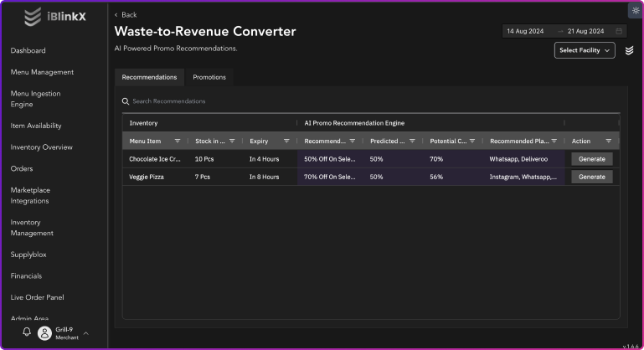This screenshot has width=644, height=350.
Task: Go back using the Back link
Action: point(126,15)
